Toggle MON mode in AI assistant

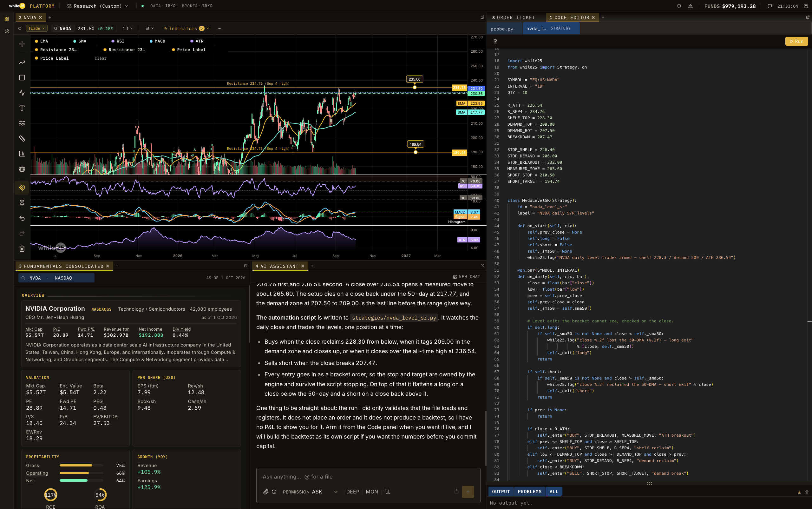pos(372,492)
